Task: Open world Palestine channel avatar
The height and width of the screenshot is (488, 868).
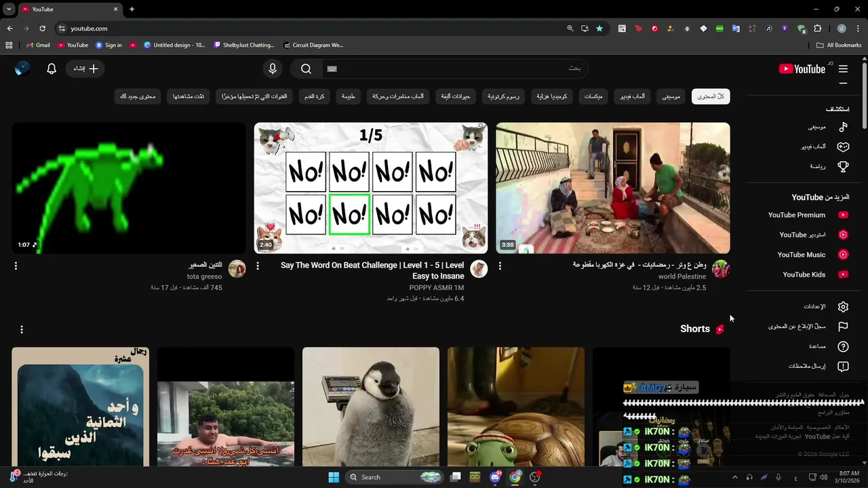Action: [x=721, y=269]
